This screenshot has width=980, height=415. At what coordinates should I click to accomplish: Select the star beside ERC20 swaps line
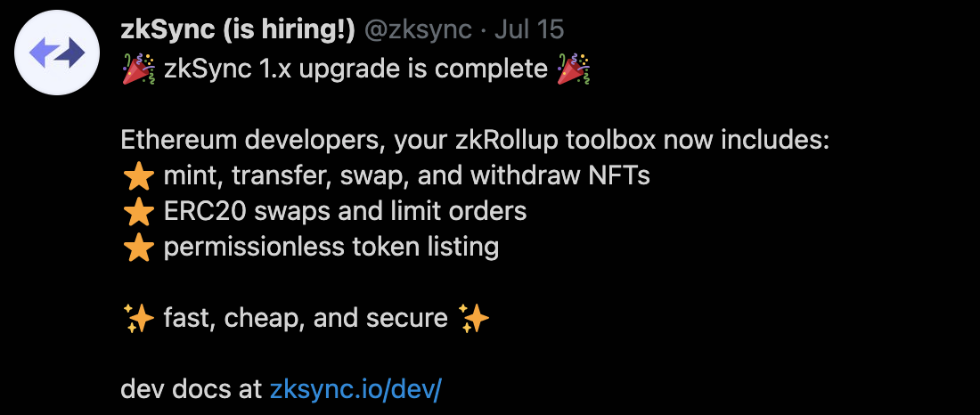click(139, 212)
